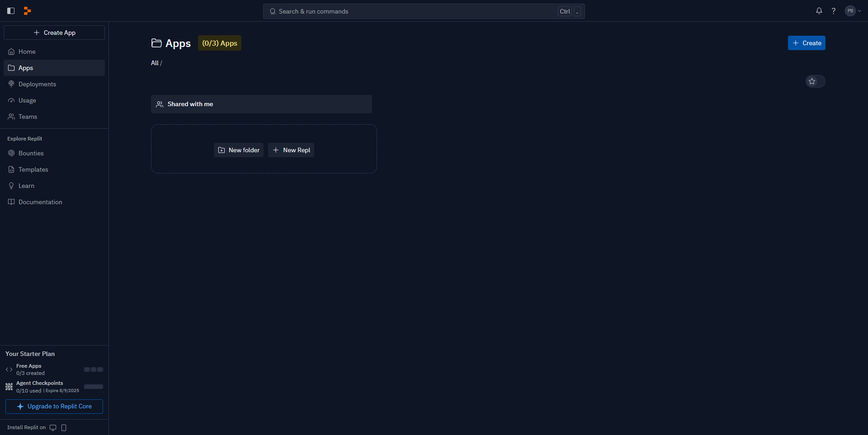Click the (0/3) Apps badge
This screenshot has height=435, width=868.
[220, 43]
